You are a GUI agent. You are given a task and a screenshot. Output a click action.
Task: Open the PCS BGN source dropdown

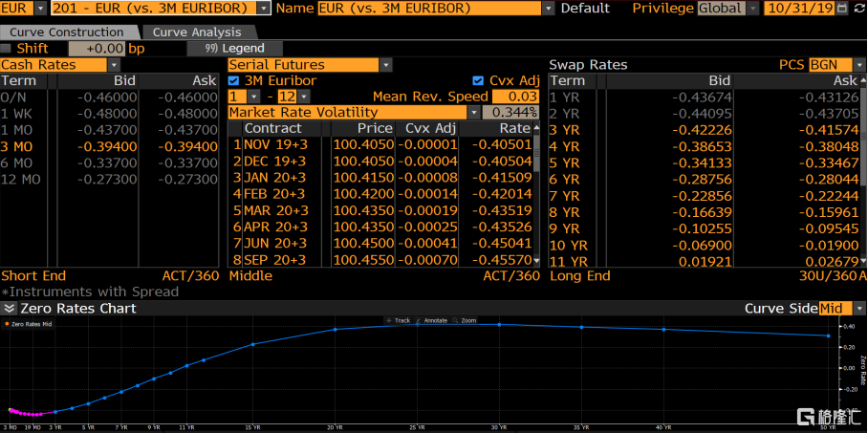(x=859, y=65)
